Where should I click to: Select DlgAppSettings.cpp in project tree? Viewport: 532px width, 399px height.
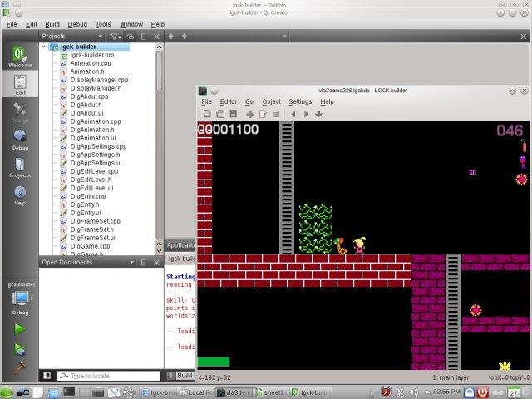(x=98, y=146)
